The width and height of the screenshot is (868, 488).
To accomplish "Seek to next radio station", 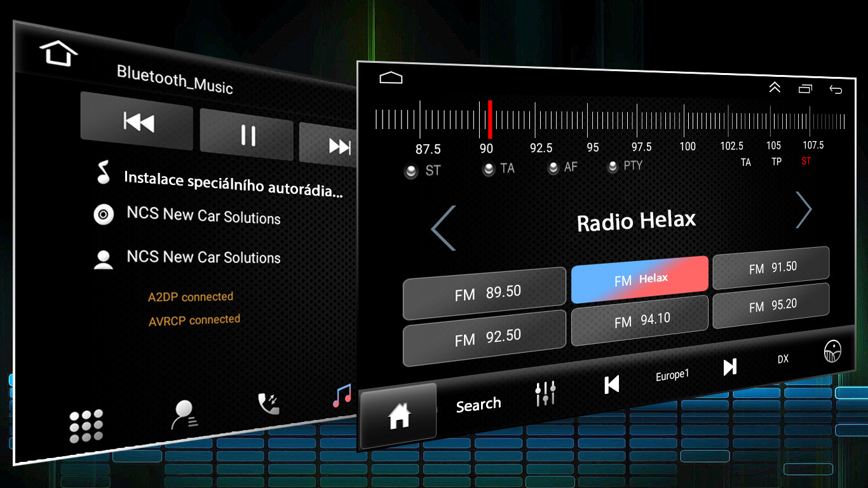I will [x=729, y=367].
